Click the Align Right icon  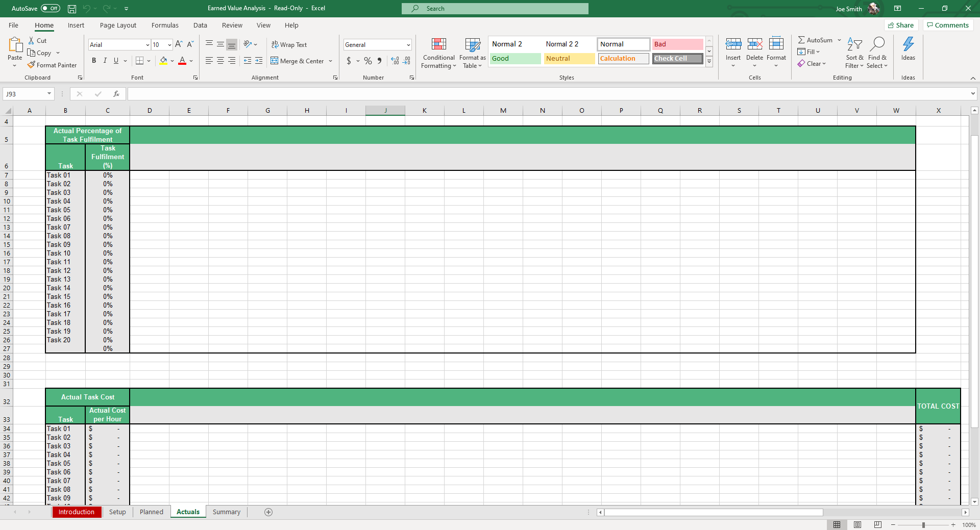pyautogui.click(x=232, y=61)
